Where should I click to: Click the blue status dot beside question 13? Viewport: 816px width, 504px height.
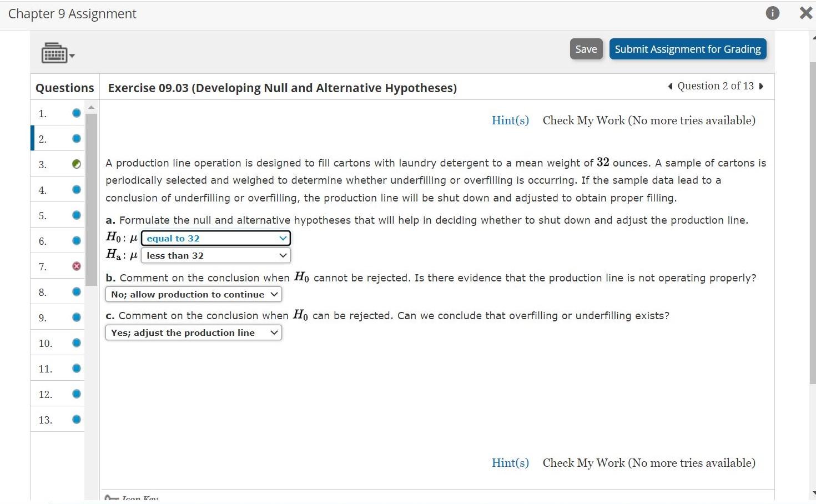pos(76,419)
